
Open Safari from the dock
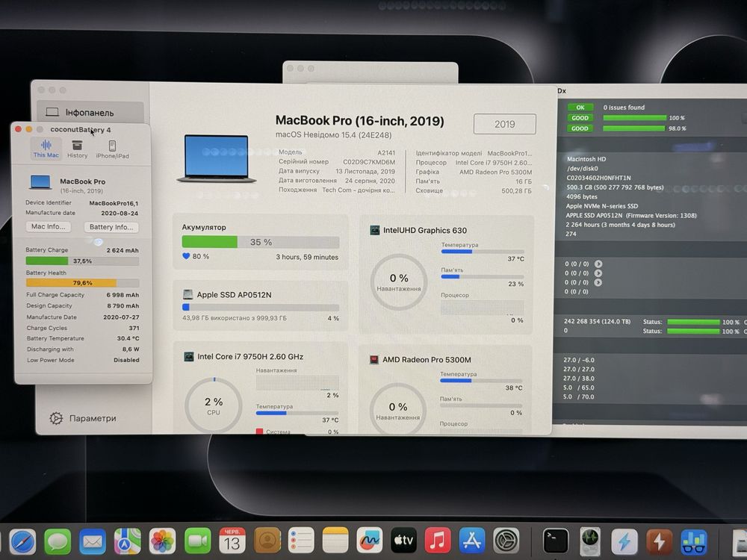(22, 541)
